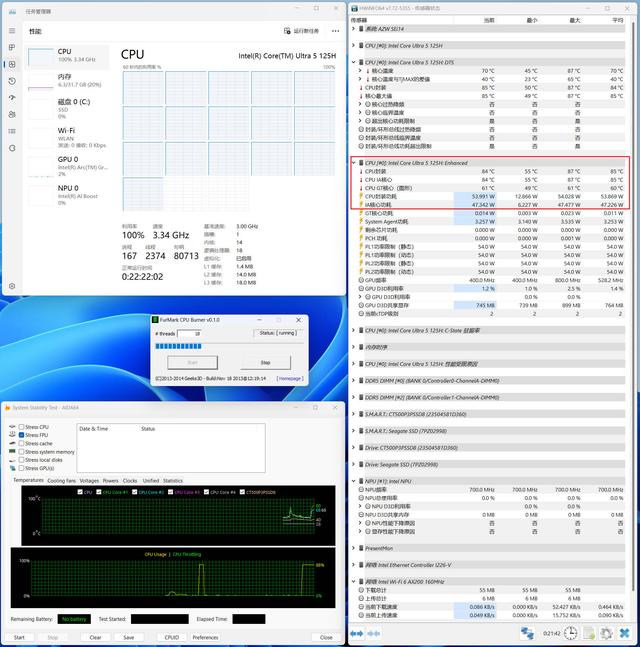The image size is (640, 647).
Task: Open Task Manager more options ellipsis
Action: click(x=335, y=31)
